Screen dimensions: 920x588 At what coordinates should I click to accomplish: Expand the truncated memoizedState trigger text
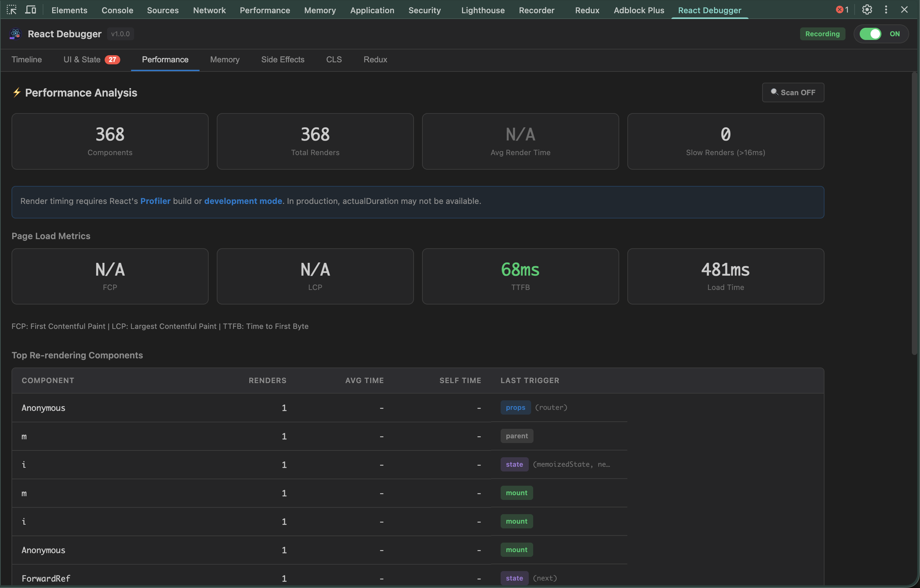point(571,464)
